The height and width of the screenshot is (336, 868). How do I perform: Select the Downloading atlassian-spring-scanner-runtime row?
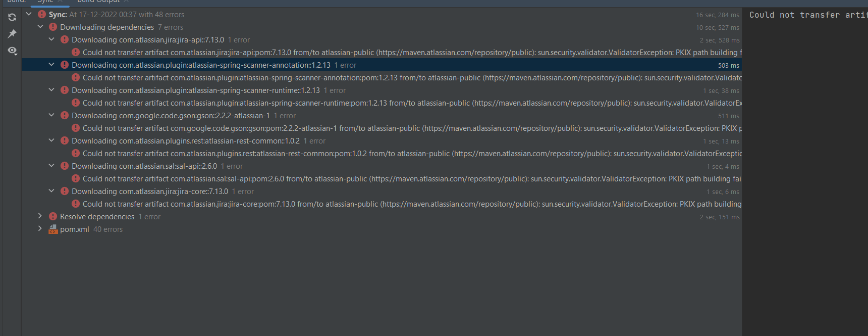[382, 90]
